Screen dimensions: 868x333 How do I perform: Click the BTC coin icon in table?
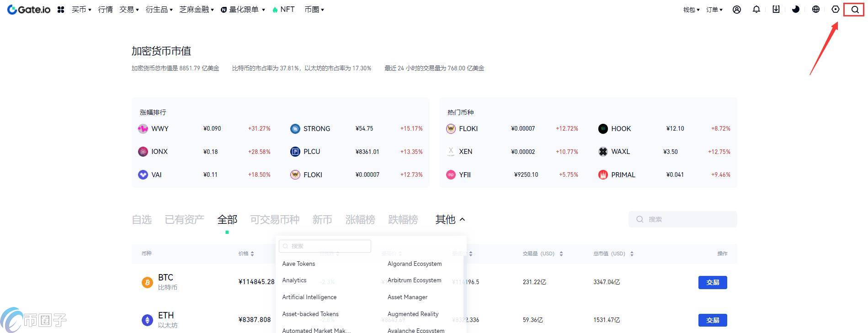(x=147, y=282)
